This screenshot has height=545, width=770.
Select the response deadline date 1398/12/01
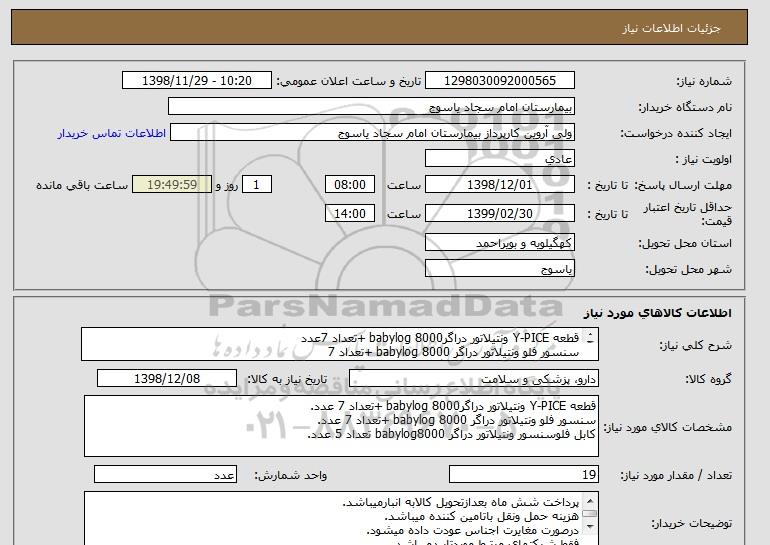(x=499, y=185)
